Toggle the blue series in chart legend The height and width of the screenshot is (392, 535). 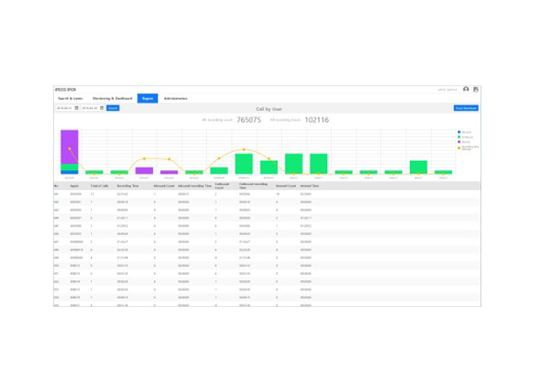458,133
